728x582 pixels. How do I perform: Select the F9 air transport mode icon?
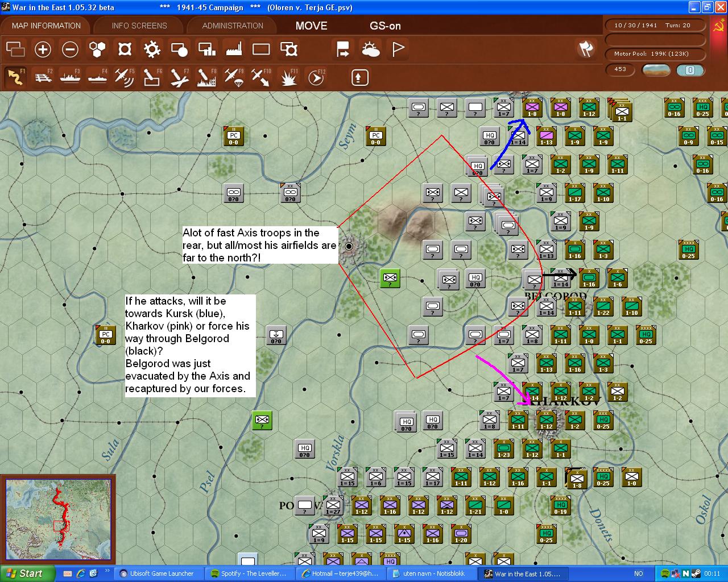234,77
